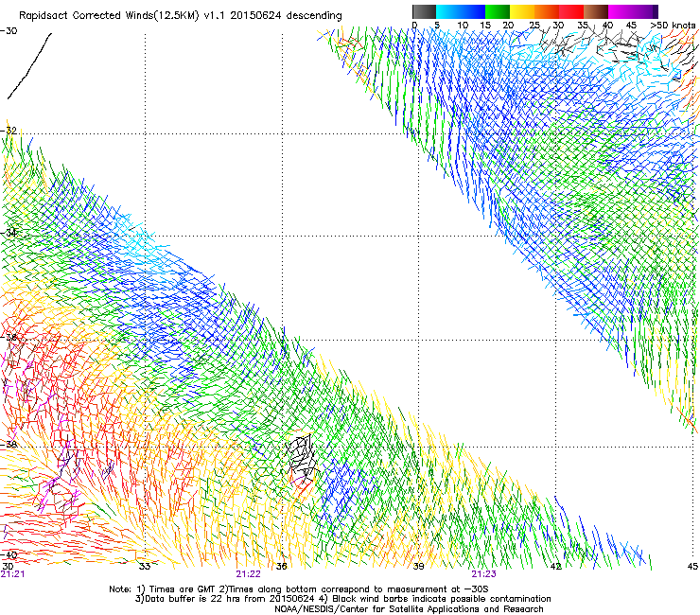Click the 'Note: 1) Times are GMT' text
Image resolution: width=700 pixels, height=615 pixels.
click(x=160, y=589)
